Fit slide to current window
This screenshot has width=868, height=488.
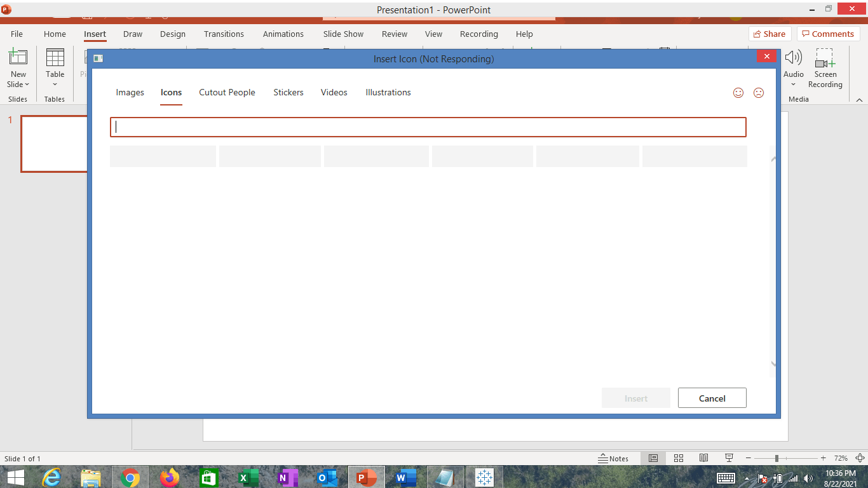pos(860,458)
